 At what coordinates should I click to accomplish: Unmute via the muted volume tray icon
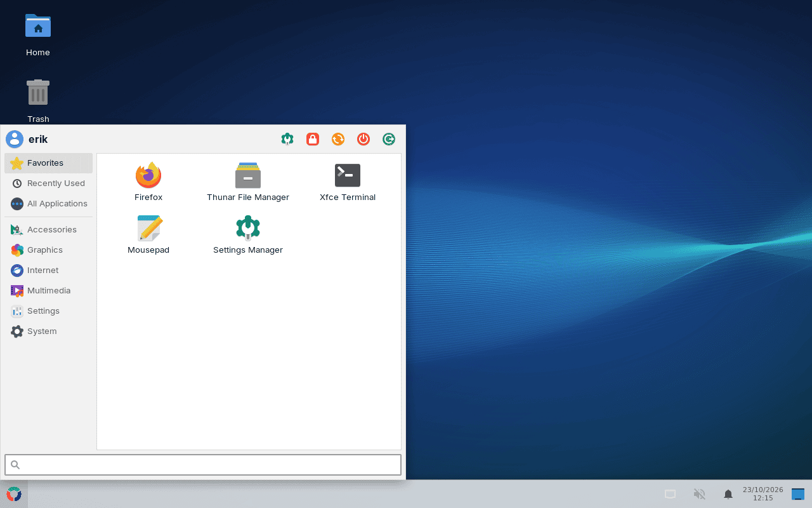coord(700,494)
